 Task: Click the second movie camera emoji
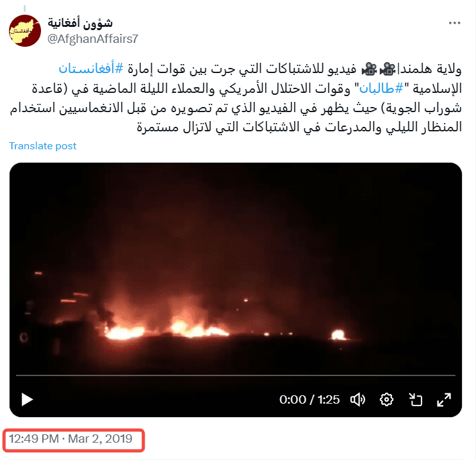click(x=369, y=69)
